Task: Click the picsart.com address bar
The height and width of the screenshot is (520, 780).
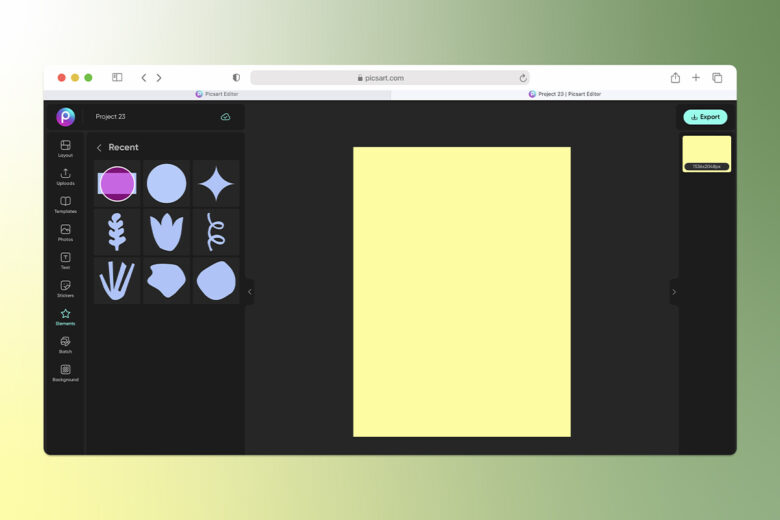Action: click(390, 78)
